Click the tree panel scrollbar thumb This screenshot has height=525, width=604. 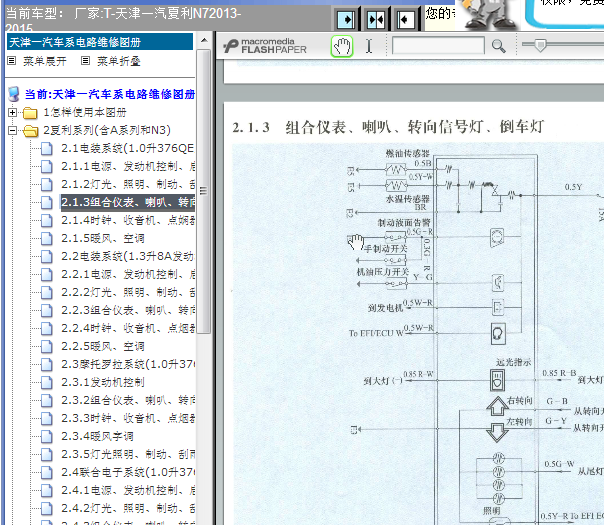click(204, 191)
